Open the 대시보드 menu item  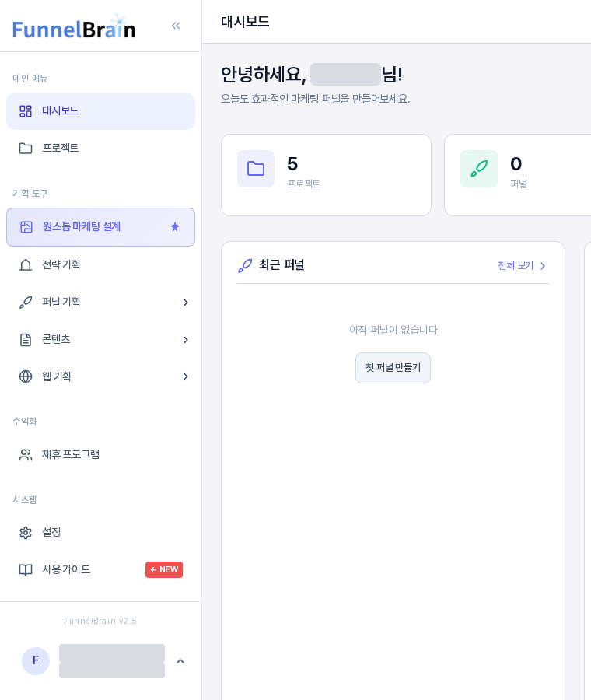coord(100,111)
